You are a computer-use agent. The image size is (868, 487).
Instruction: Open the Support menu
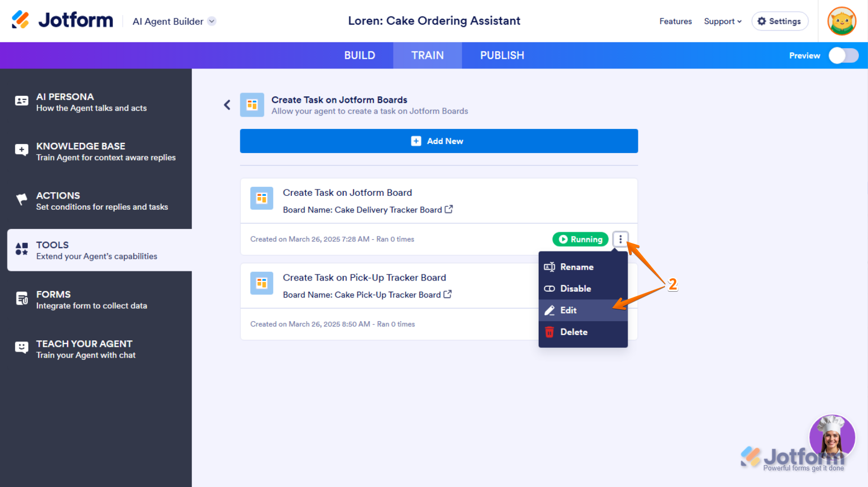click(x=723, y=21)
